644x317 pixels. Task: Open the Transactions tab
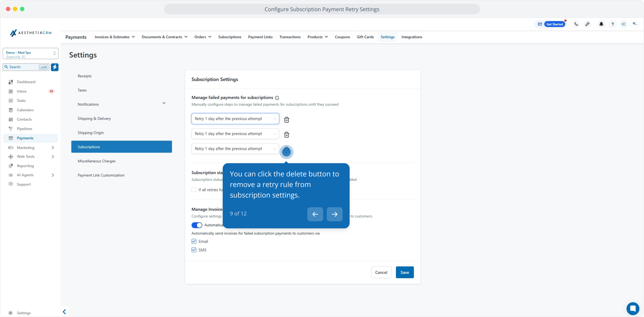(x=290, y=37)
